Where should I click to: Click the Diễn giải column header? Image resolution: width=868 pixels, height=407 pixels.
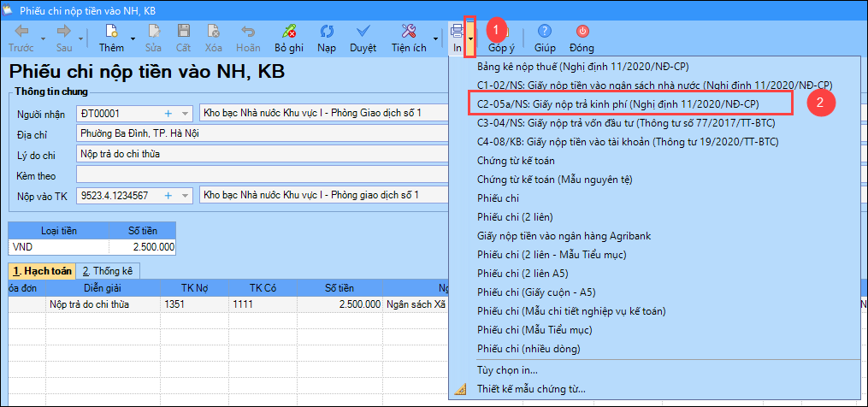[x=103, y=288]
